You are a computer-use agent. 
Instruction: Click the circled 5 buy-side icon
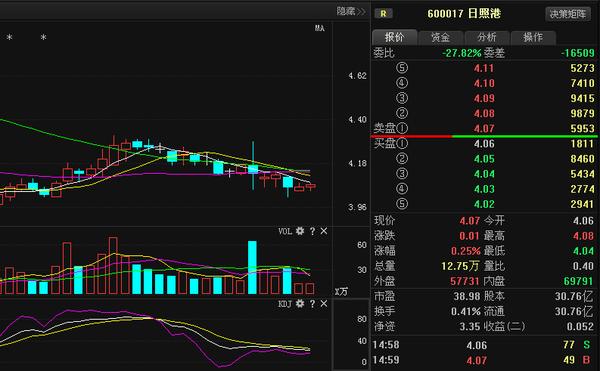[402, 204]
